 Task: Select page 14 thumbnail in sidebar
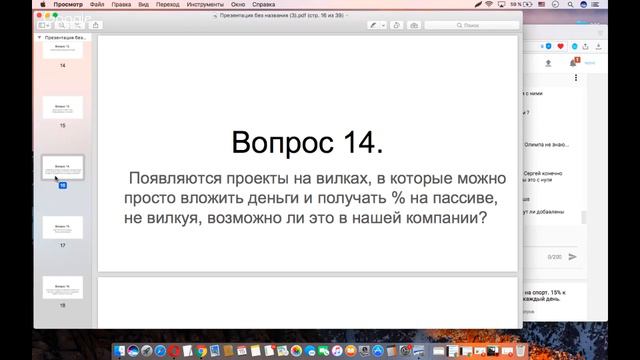point(62,49)
